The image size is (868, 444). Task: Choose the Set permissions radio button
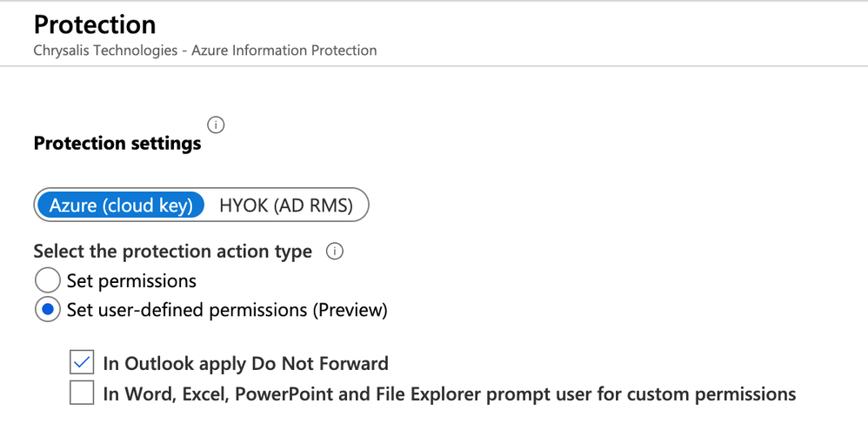(47, 281)
